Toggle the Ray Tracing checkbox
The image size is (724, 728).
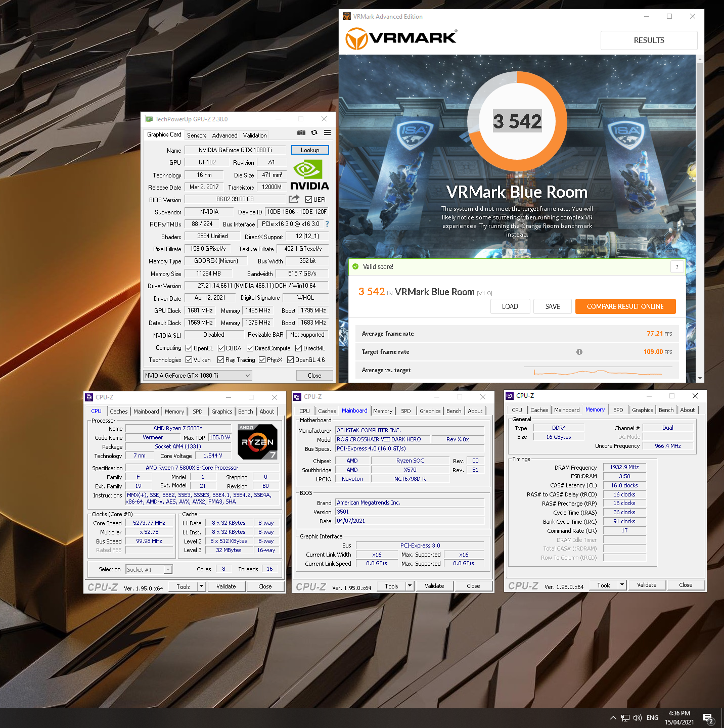click(x=220, y=360)
